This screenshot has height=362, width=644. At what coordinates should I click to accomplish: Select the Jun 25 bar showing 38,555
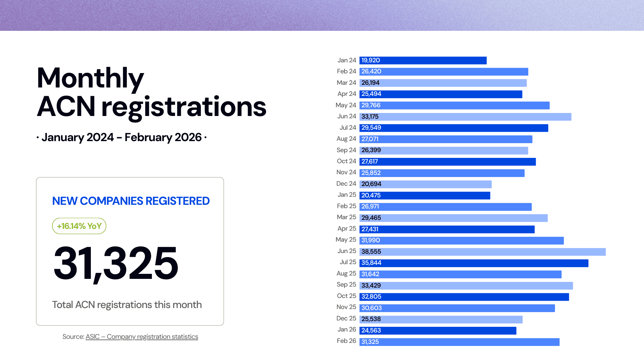pos(482,252)
